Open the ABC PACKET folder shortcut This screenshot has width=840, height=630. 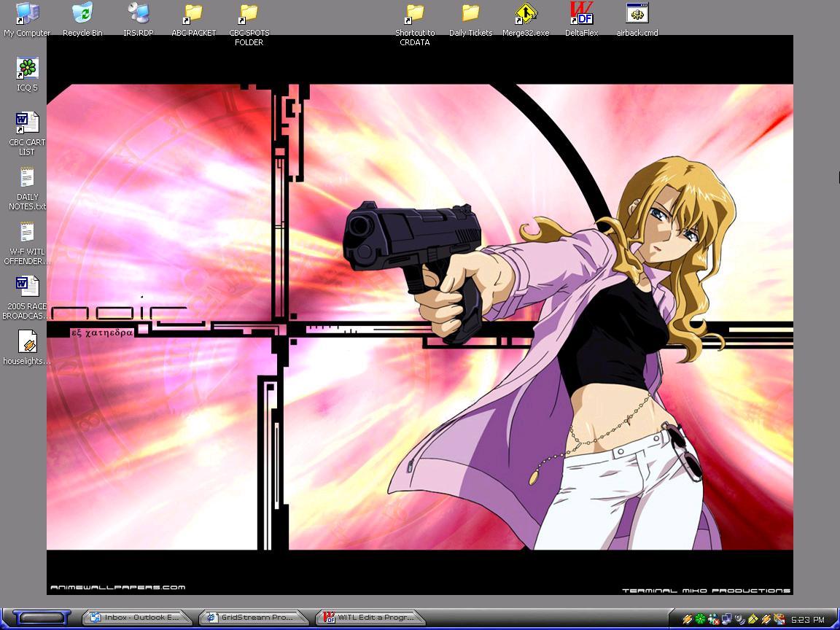click(x=193, y=14)
